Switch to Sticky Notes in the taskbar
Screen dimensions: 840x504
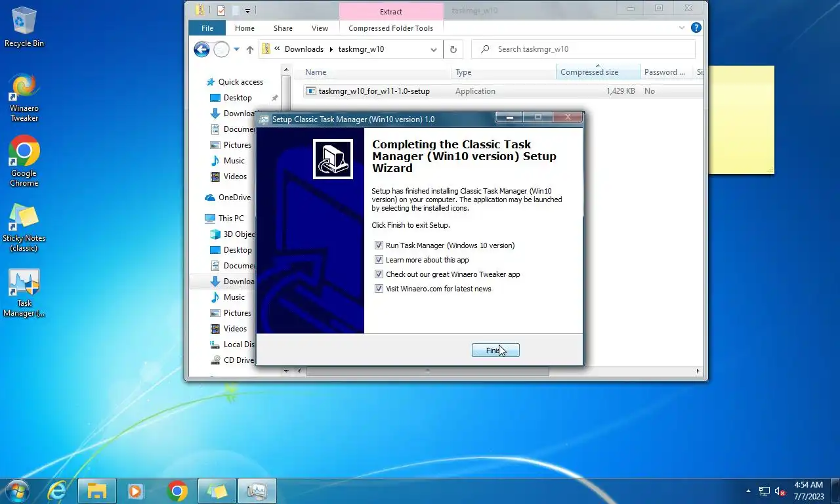(x=217, y=491)
